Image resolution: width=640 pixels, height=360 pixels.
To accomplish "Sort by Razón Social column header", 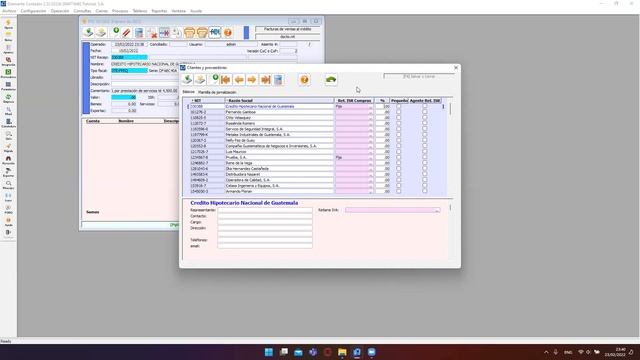I will click(280, 100).
